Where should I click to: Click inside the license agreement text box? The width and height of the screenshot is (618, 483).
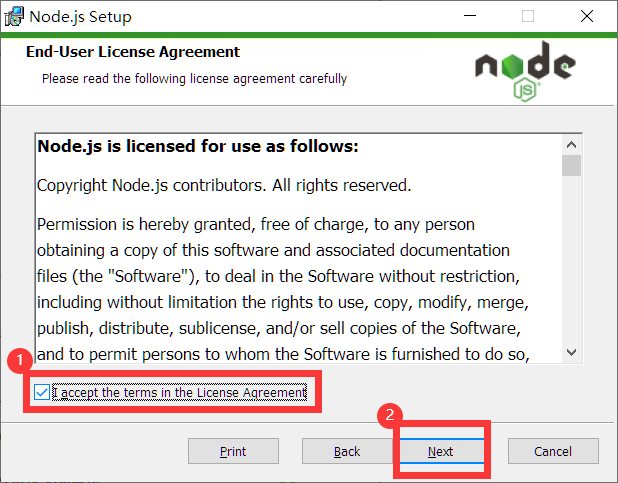pos(299,248)
